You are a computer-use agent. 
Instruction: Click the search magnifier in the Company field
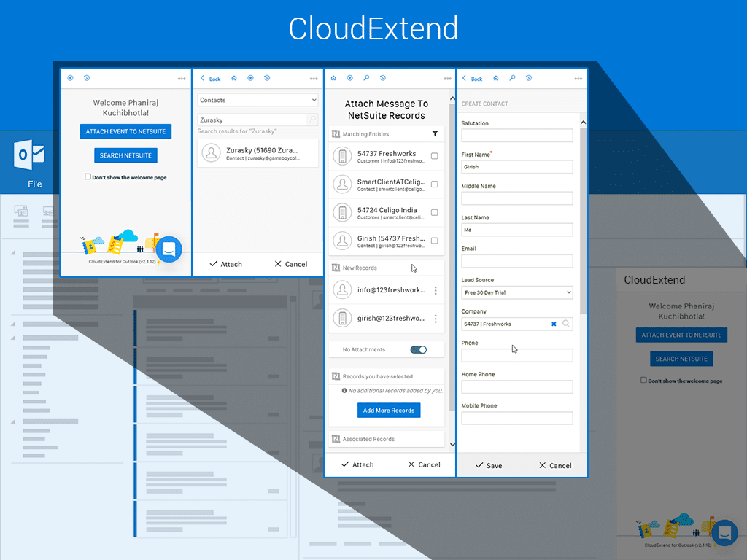click(x=566, y=324)
